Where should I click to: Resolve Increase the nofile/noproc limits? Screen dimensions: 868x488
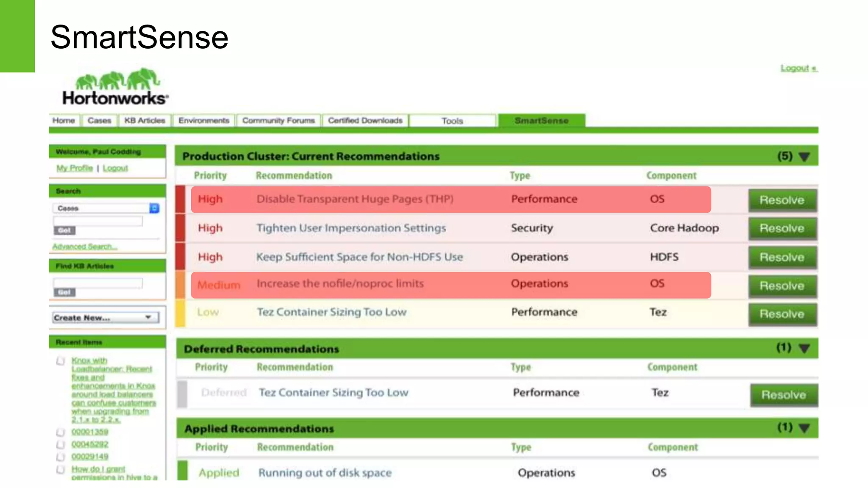coord(782,286)
